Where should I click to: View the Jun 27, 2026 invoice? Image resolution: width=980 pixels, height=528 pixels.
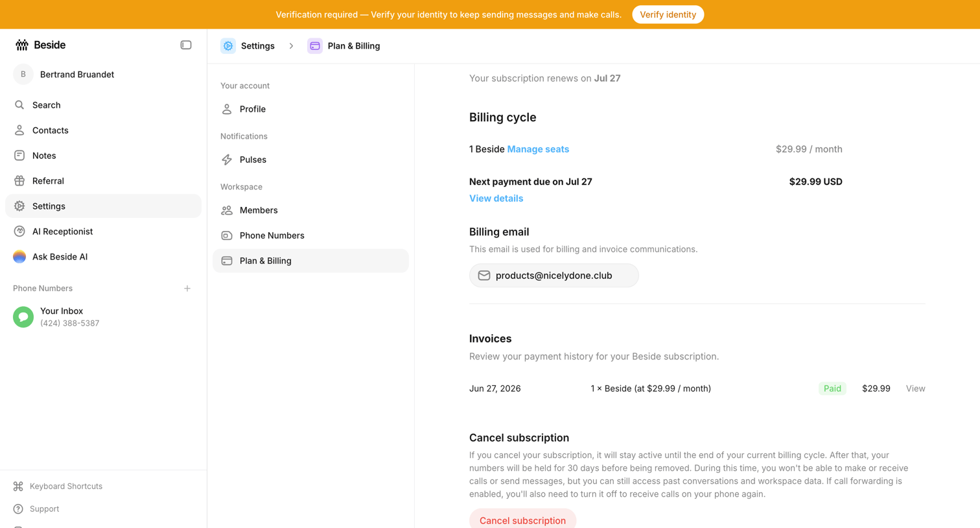915,389
